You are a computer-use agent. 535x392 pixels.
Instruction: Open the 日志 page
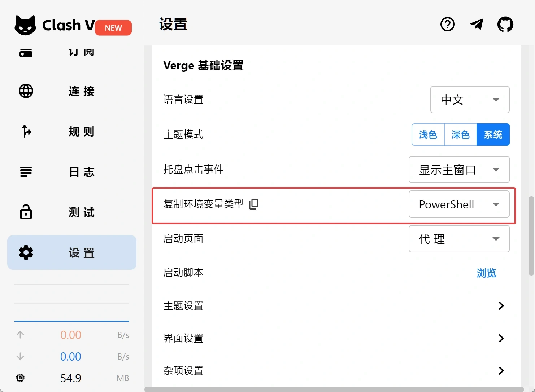point(72,172)
